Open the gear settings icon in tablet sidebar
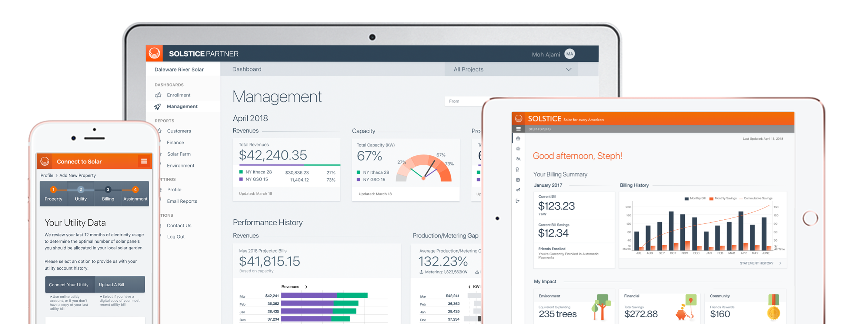This screenshot has height=324, width=868. pyautogui.click(x=518, y=180)
